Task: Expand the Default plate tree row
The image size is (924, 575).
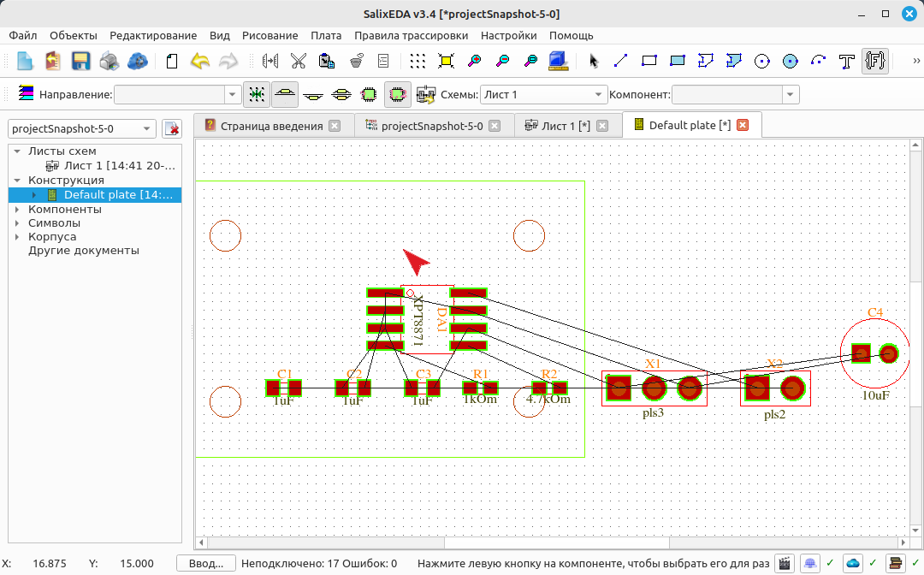Action: 34,195
